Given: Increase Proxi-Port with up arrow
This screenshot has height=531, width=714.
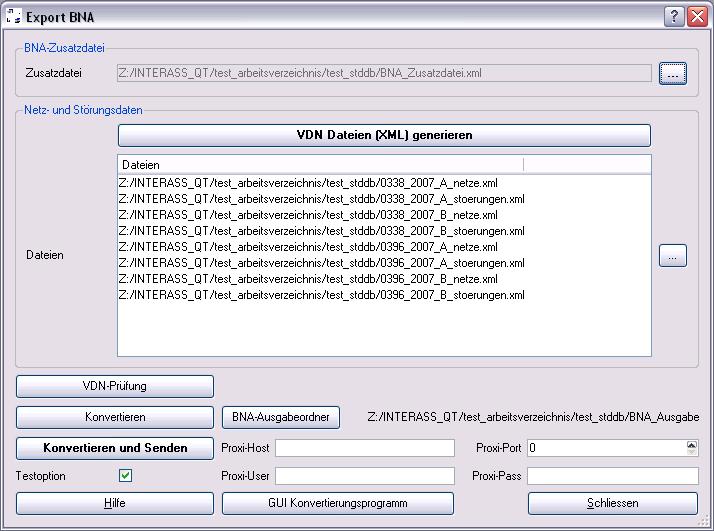Looking at the screenshot, I should click(692, 444).
